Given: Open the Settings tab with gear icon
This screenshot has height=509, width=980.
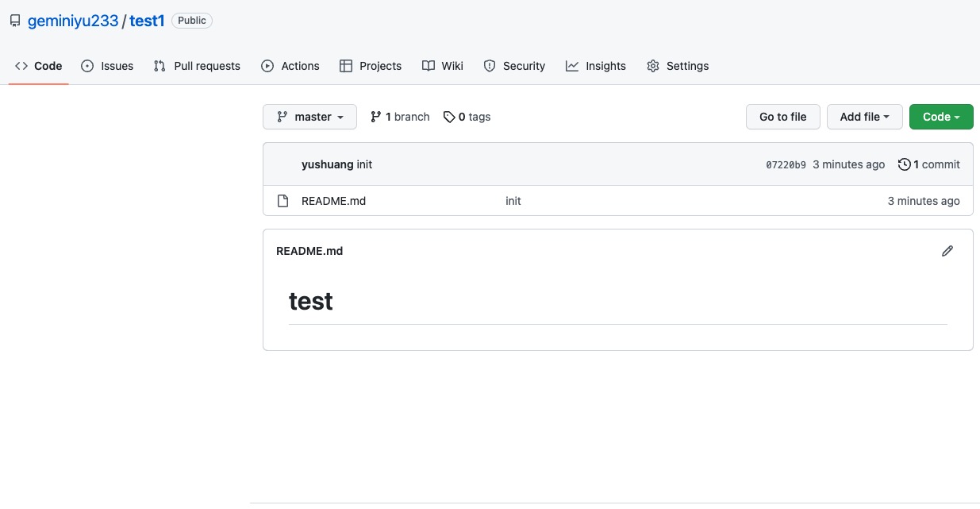Looking at the screenshot, I should [x=678, y=66].
